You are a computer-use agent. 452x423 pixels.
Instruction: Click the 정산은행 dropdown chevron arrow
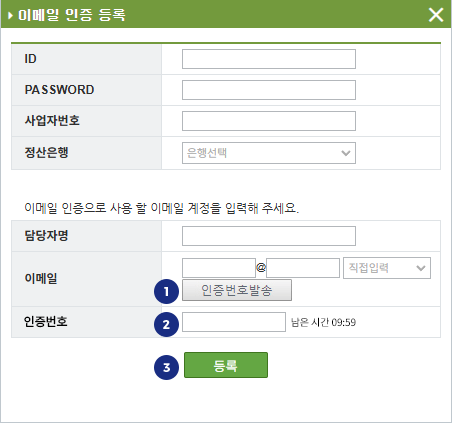click(x=346, y=153)
